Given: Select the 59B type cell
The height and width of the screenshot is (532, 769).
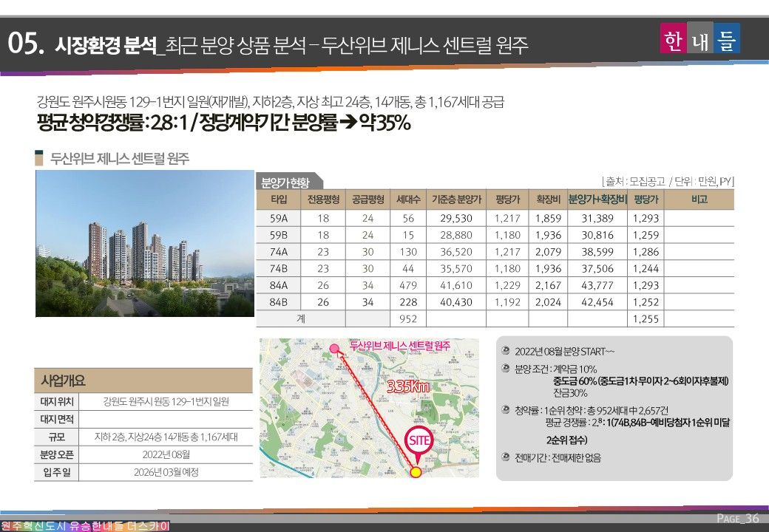Looking at the screenshot, I should pyautogui.click(x=279, y=235).
